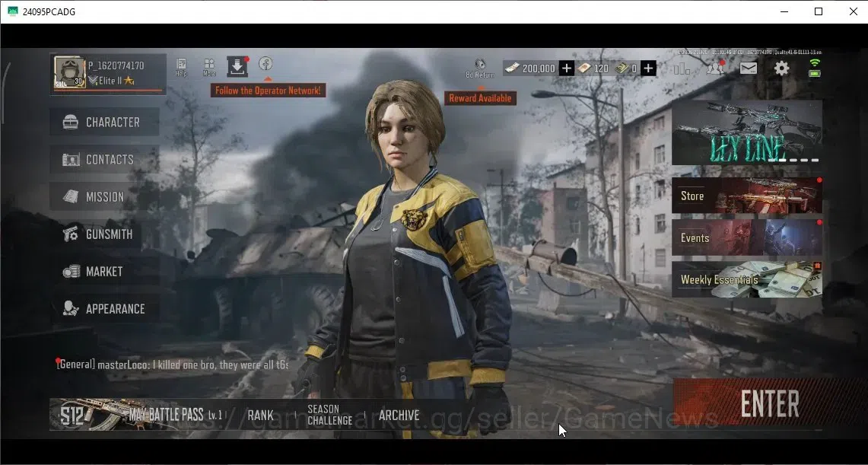
Task: Close the 24095PCADG window
Action: coord(853,11)
